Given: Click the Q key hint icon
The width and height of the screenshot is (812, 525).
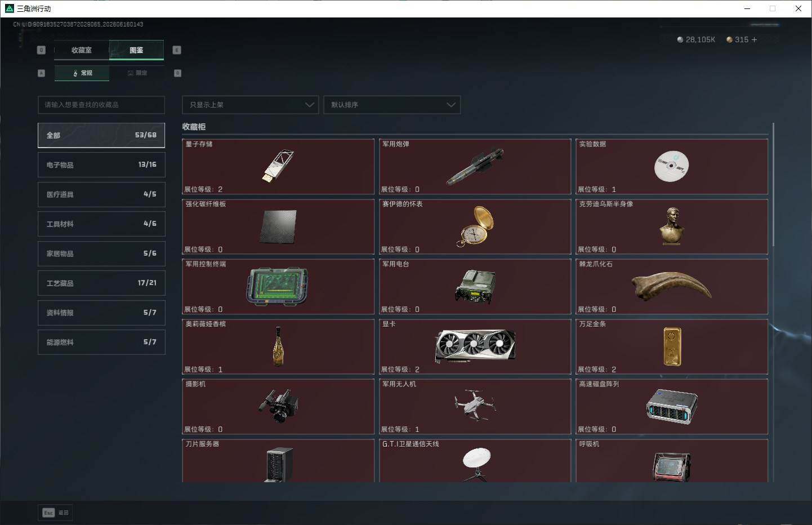Looking at the screenshot, I should click(41, 50).
